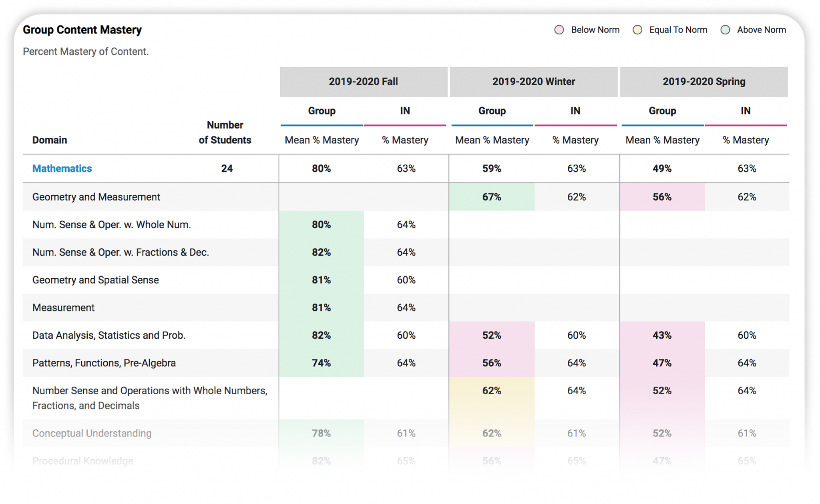
Task: Select the 2019-2020 Spring column header
Action: tap(704, 82)
